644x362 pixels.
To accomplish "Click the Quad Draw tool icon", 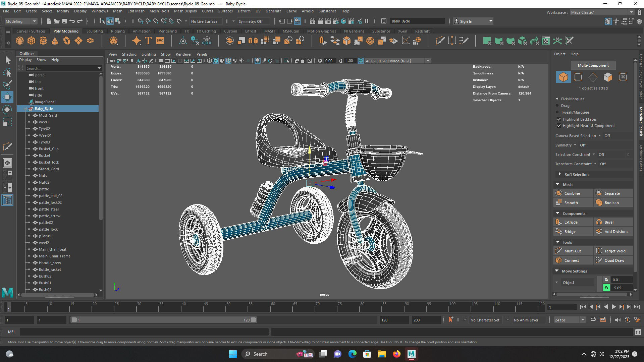I will pos(599,260).
